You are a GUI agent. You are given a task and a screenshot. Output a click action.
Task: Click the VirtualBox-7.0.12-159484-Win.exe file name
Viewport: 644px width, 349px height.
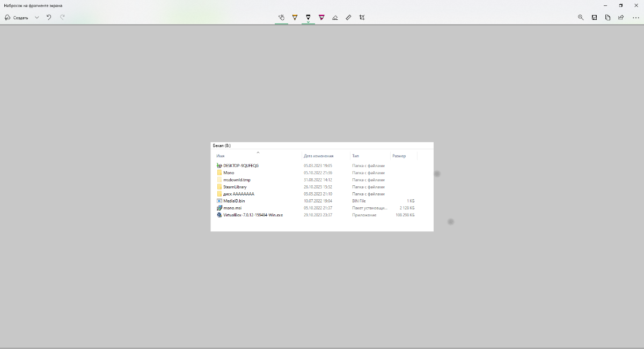(253, 215)
